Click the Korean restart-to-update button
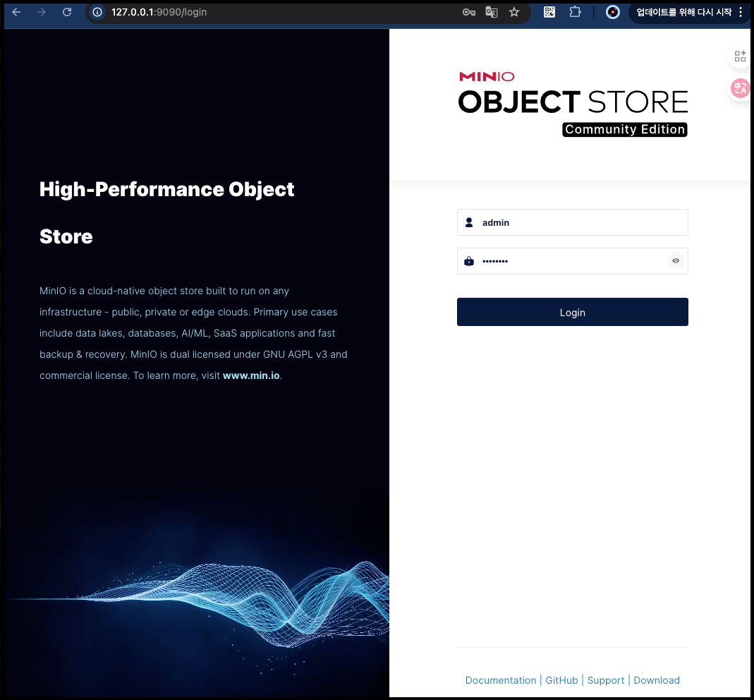 pos(683,12)
